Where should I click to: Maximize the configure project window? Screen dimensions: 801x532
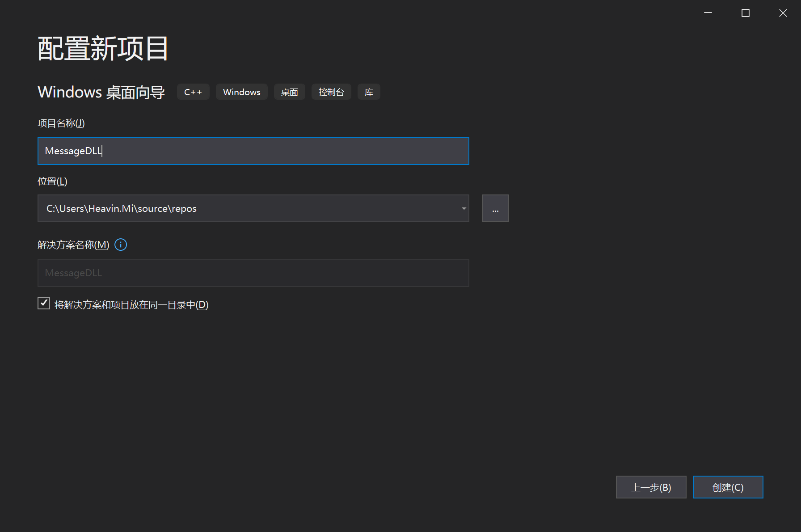pos(746,13)
